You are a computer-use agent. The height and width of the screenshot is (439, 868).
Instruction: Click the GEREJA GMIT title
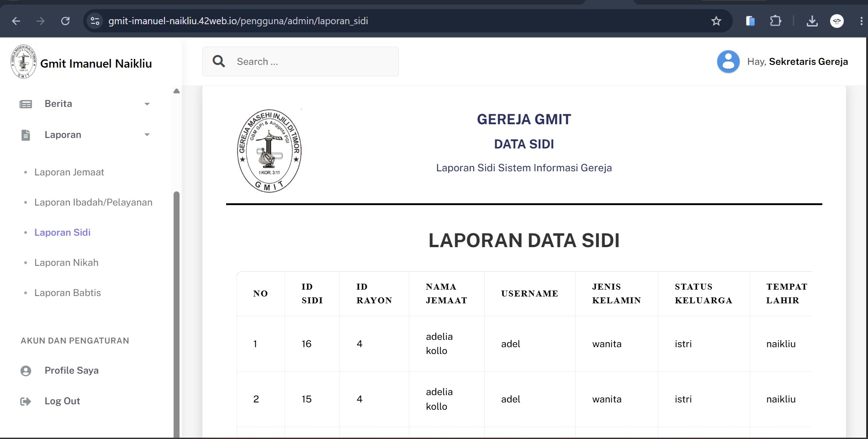click(524, 120)
